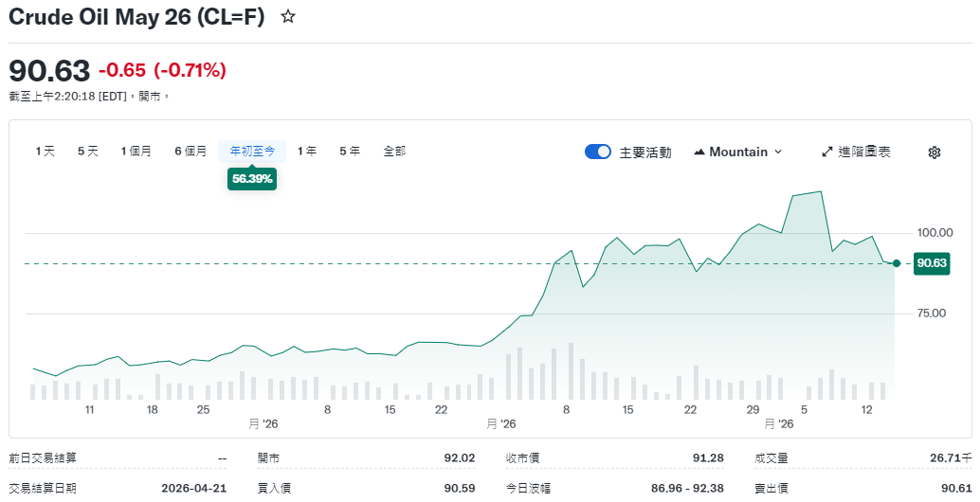Add Crude Oil to watchlist star icon
The height and width of the screenshot is (502, 980).
point(287,17)
